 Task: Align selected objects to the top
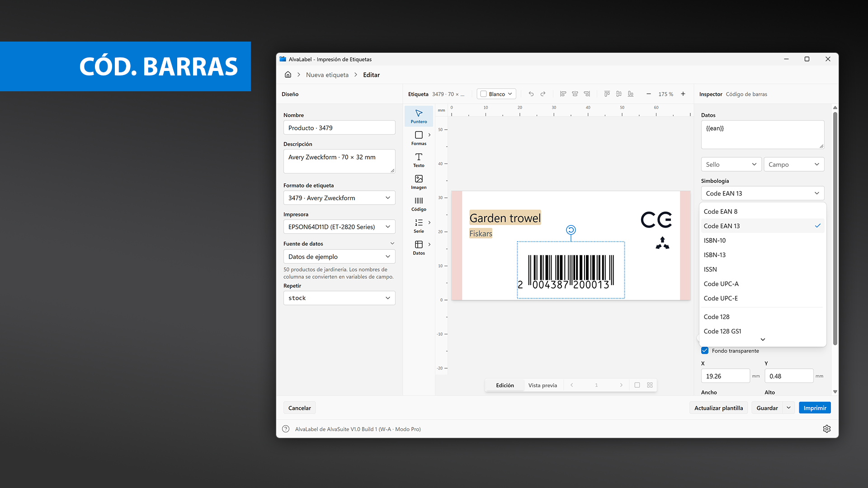click(x=607, y=94)
